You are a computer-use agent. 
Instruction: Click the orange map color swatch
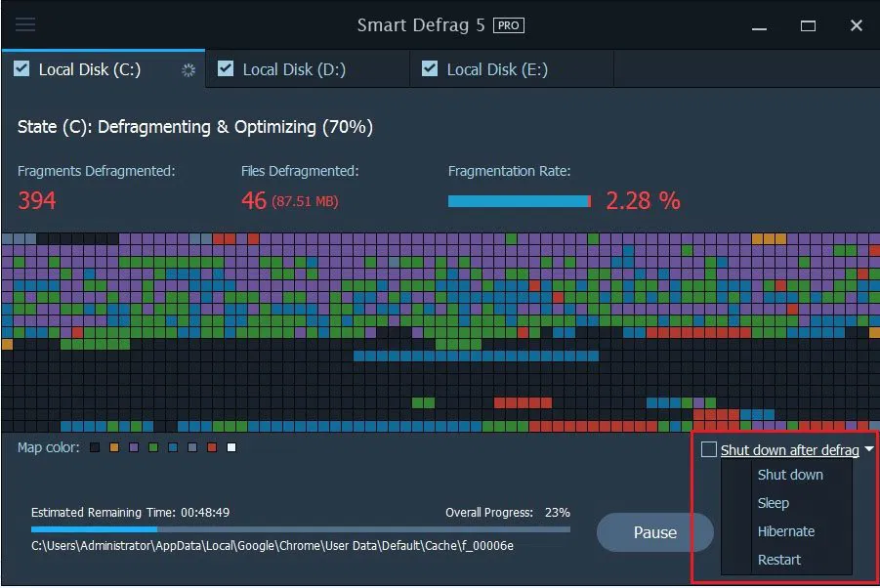pyautogui.click(x=114, y=448)
